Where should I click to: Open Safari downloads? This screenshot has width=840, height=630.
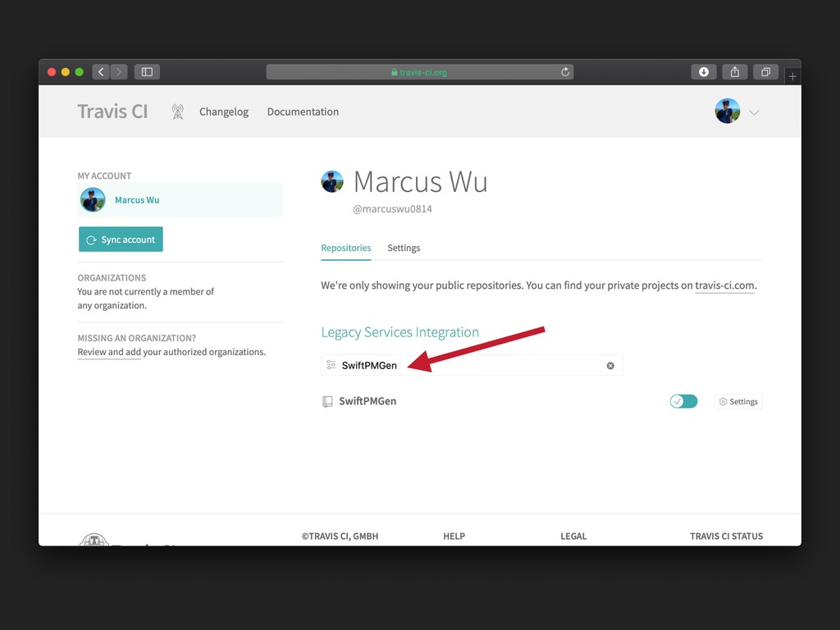tap(704, 72)
